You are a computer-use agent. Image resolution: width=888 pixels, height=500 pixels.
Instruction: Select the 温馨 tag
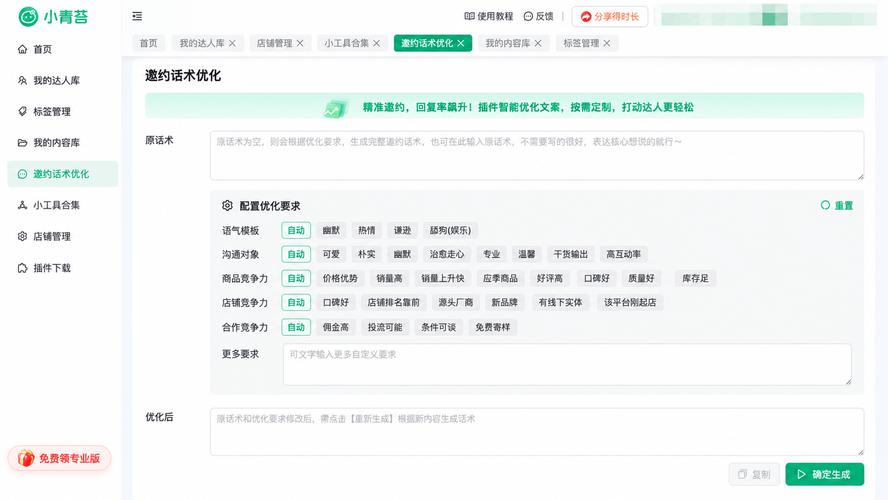click(x=527, y=254)
